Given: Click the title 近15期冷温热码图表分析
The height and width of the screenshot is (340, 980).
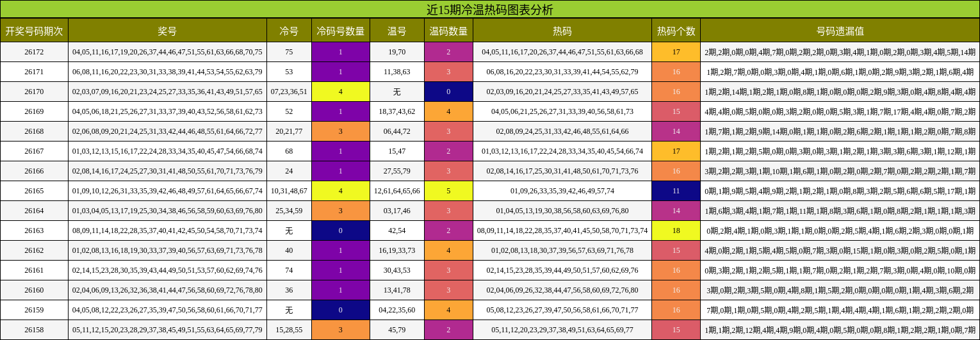Looking at the screenshot, I should (490, 10).
